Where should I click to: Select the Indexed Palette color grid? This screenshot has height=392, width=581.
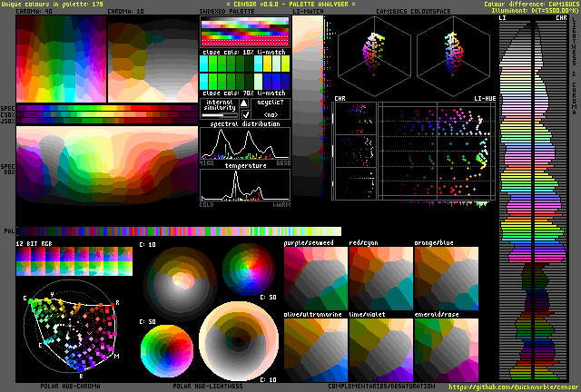[x=244, y=34]
